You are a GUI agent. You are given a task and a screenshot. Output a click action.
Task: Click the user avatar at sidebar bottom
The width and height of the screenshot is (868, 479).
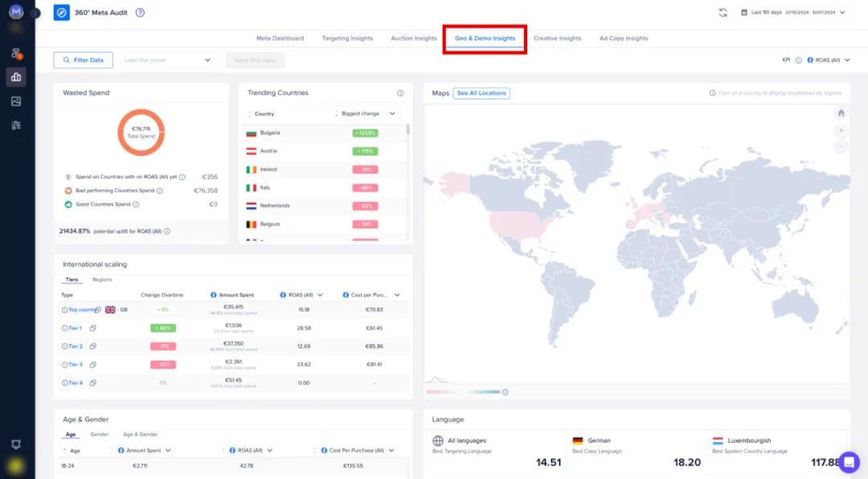[15, 466]
